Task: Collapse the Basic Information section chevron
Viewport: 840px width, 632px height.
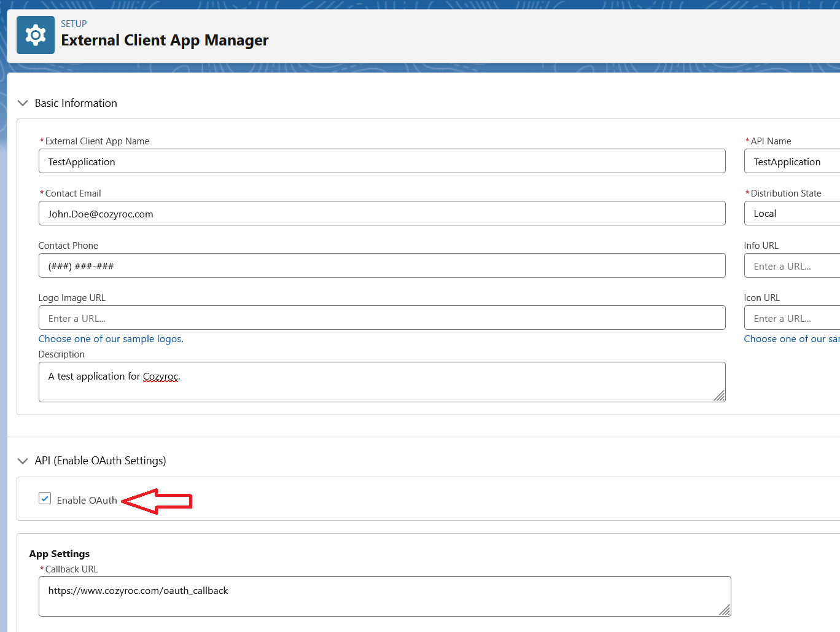Action: pyautogui.click(x=23, y=103)
